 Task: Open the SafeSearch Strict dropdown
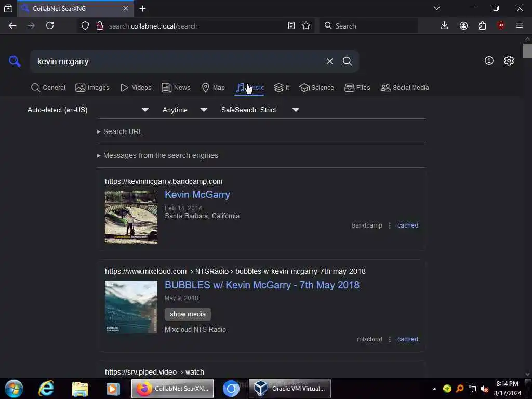(260, 110)
